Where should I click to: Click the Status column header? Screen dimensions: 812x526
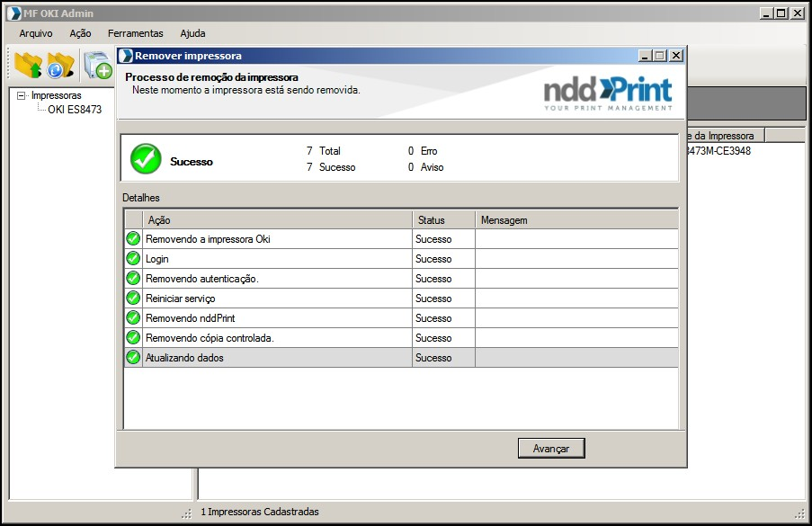[443, 219]
